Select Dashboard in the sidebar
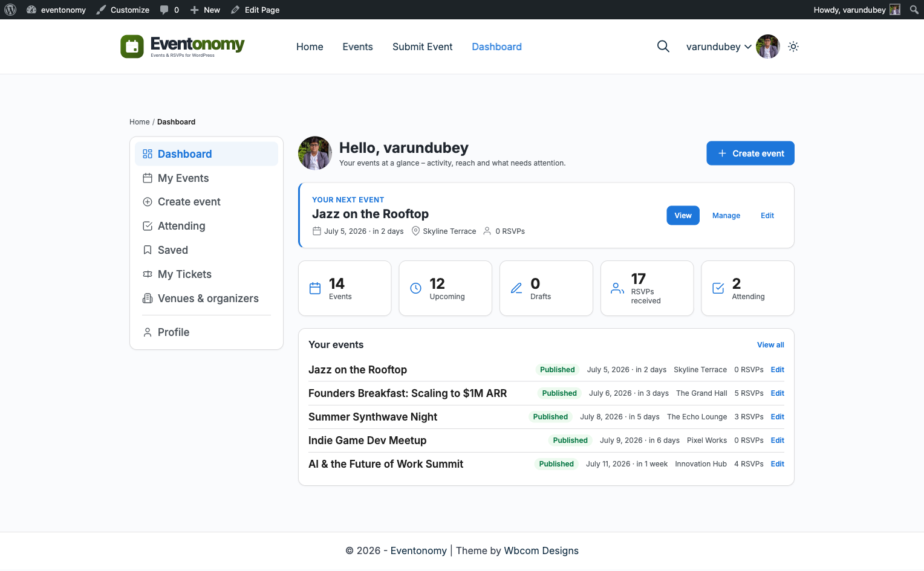 pyautogui.click(x=206, y=154)
